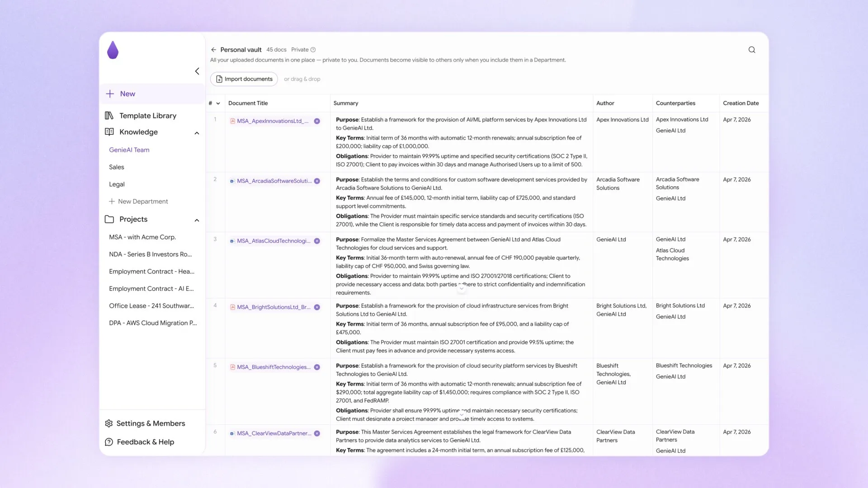Click purple badge next to MSA_AtlasCloudTechnologi
The height and width of the screenshot is (488, 868).
(317, 241)
